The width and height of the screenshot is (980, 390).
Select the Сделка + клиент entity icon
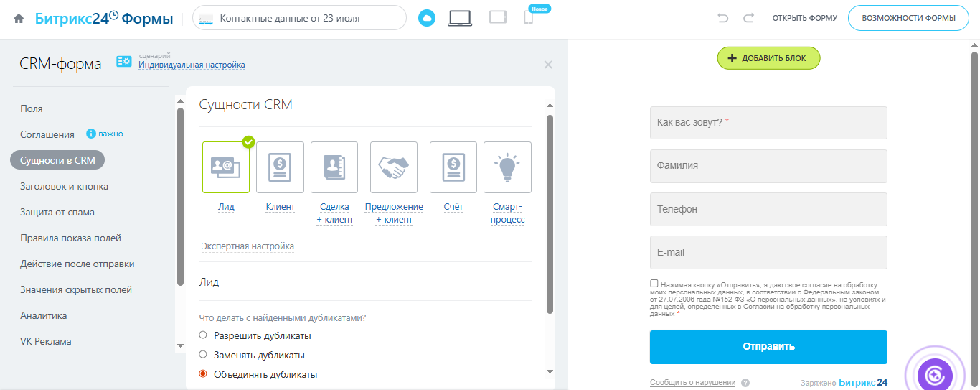point(334,167)
